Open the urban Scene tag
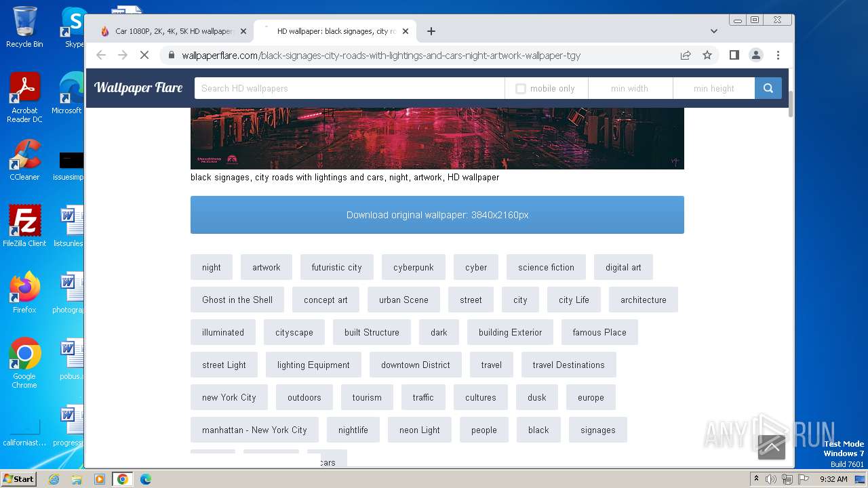 403,300
